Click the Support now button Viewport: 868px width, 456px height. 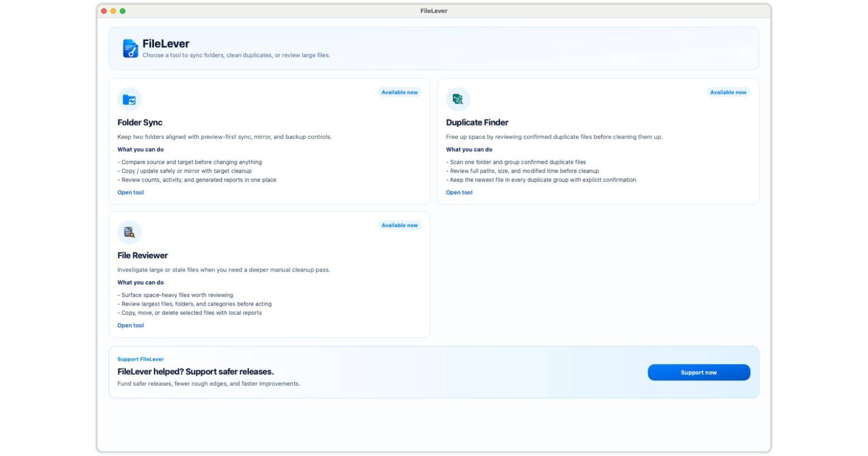[699, 373]
